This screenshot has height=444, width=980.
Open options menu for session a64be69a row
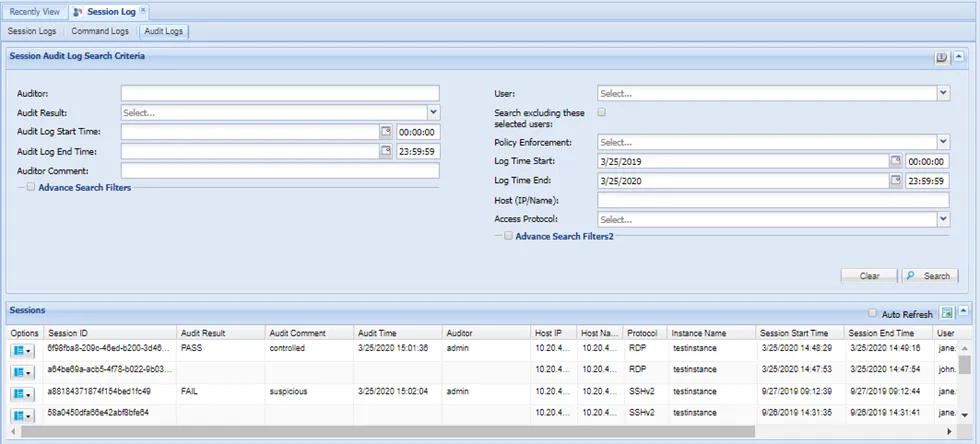click(x=22, y=372)
